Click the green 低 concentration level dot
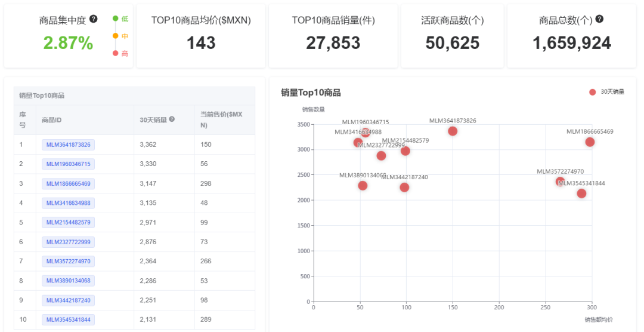644x332 pixels. (x=116, y=19)
